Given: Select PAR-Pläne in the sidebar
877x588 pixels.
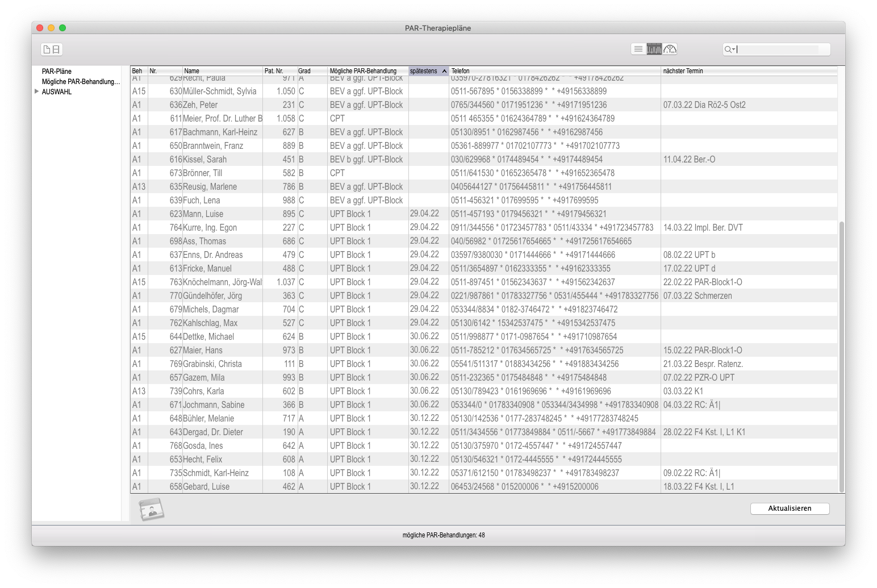Looking at the screenshot, I should point(57,72).
